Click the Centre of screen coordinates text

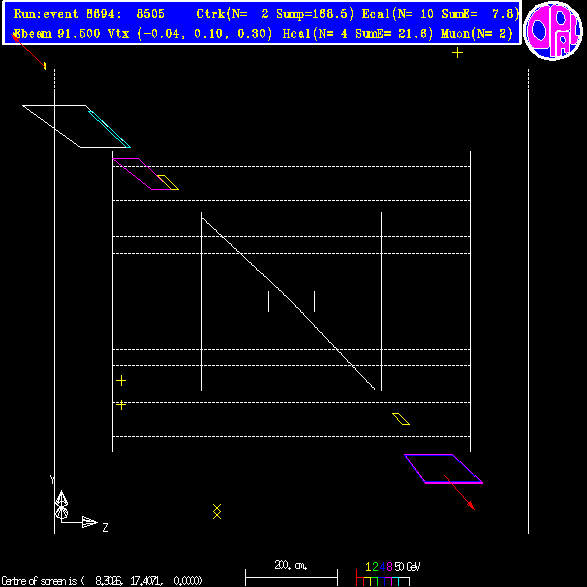pyautogui.click(x=102, y=581)
